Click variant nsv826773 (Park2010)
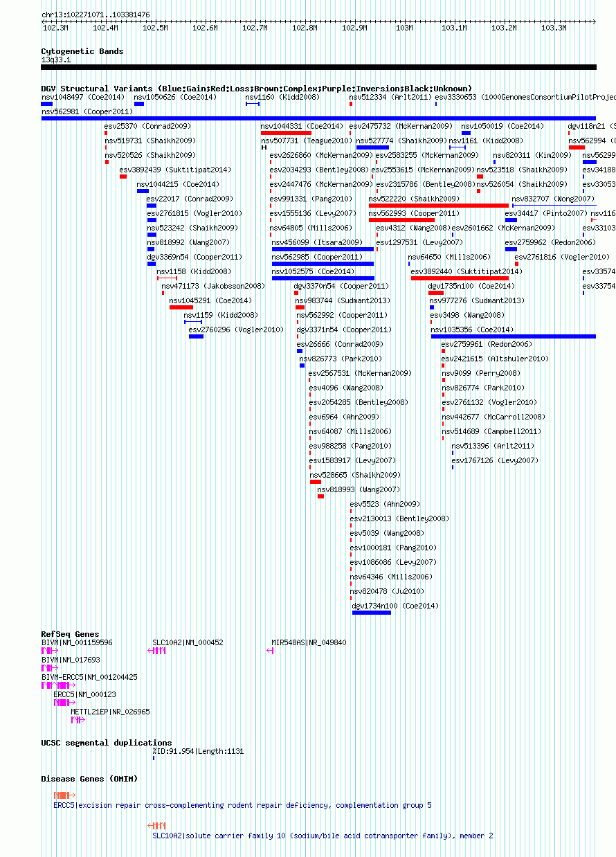The height and width of the screenshot is (857, 616). 302,366
